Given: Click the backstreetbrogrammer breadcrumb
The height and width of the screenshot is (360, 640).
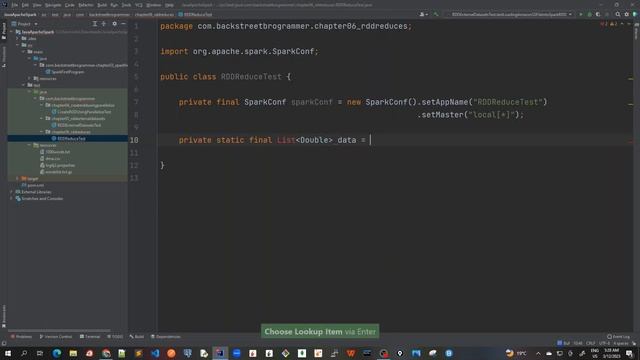Looking at the screenshot, I should [x=109, y=15].
